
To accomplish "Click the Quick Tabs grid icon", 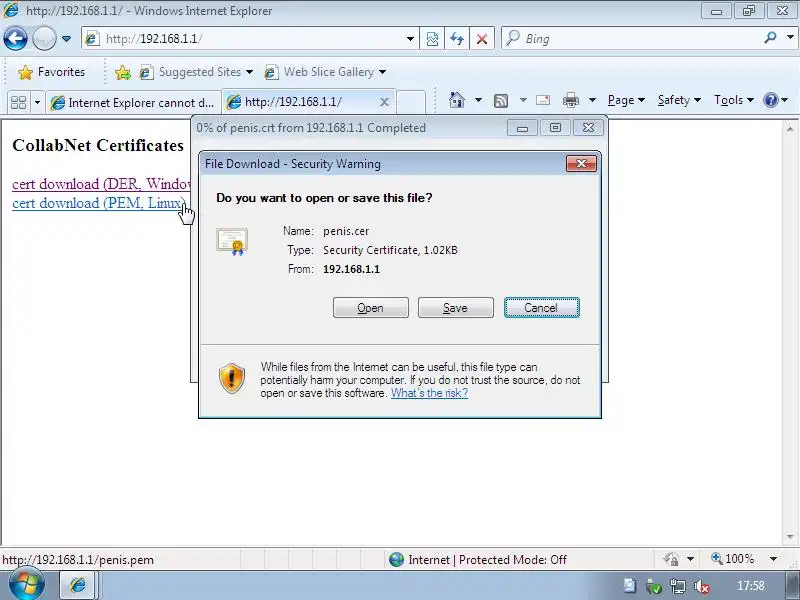I will [x=18, y=103].
